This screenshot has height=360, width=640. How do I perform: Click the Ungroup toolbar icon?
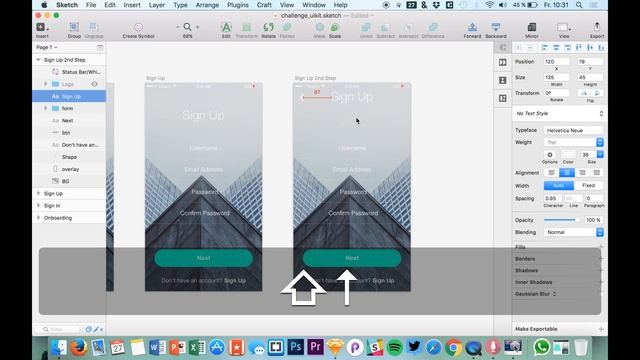pyautogui.click(x=93, y=27)
